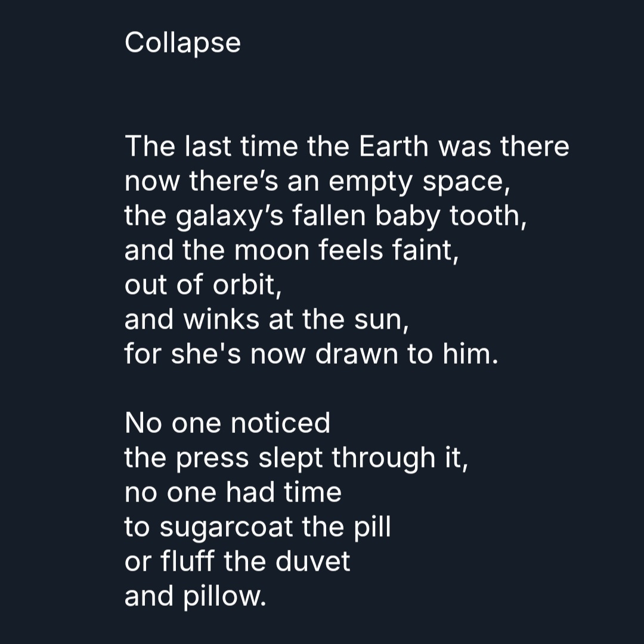Click the word "pill" in the poem
Screen dimensions: 644x644
pyautogui.click(x=374, y=527)
